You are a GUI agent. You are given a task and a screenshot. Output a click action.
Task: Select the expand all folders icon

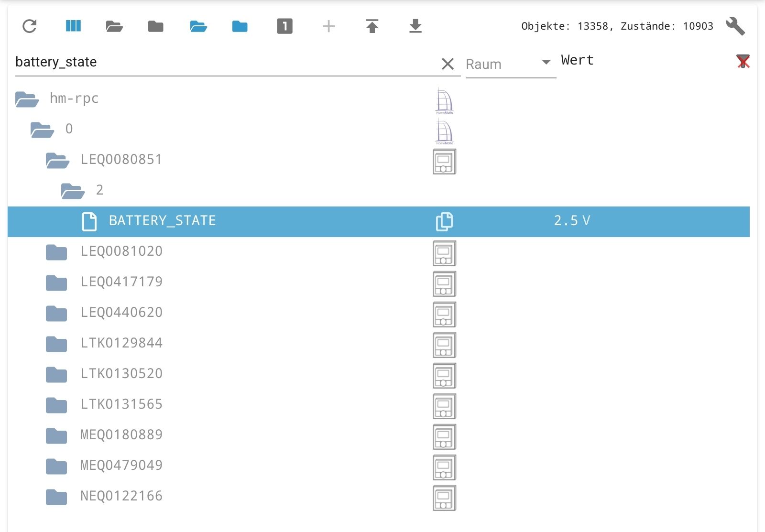114,26
